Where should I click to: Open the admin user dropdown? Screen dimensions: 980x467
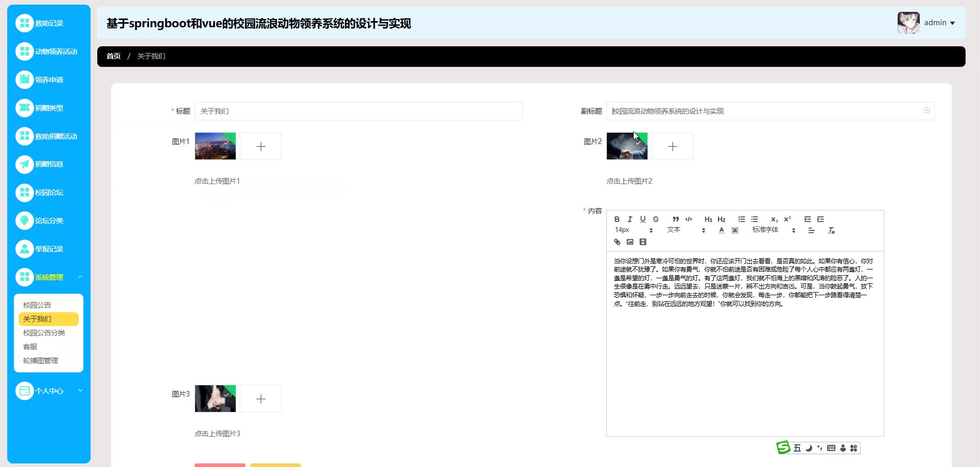pos(927,23)
